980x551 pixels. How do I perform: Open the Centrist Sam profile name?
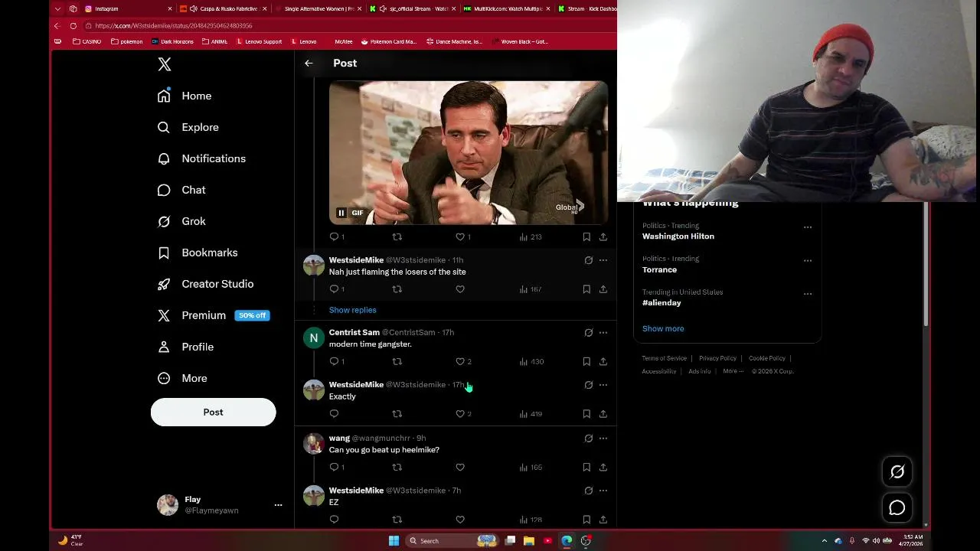[354, 332]
